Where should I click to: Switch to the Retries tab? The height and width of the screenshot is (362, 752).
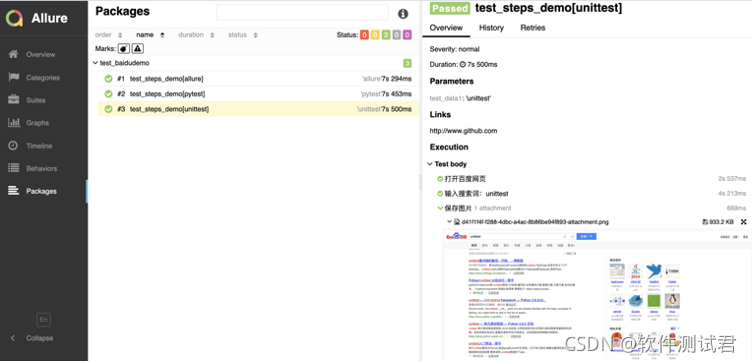533,28
